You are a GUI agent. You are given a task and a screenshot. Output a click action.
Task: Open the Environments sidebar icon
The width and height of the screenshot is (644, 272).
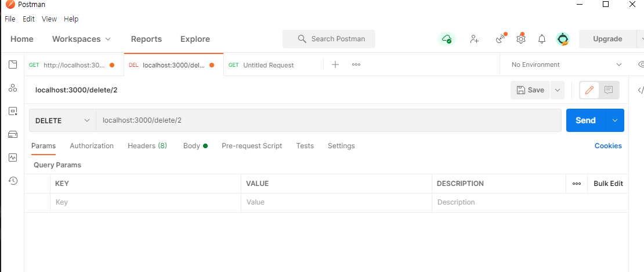click(x=13, y=110)
